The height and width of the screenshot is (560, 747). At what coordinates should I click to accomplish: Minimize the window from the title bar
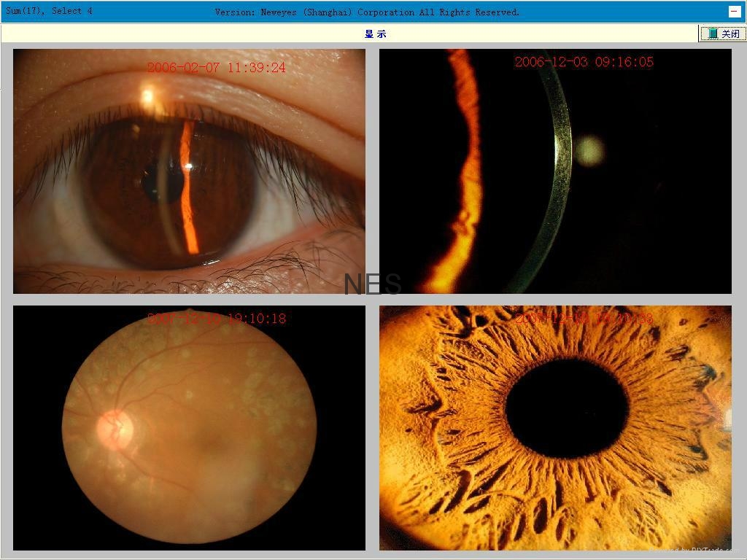coord(734,12)
